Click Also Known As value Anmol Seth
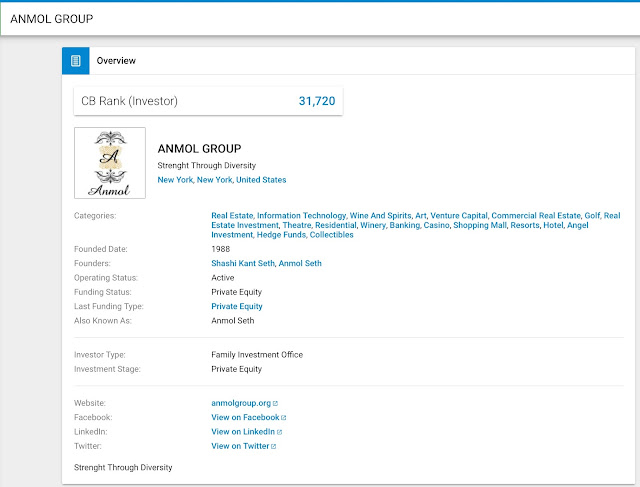The width and height of the screenshot is (640, 487). coord(233,321)
